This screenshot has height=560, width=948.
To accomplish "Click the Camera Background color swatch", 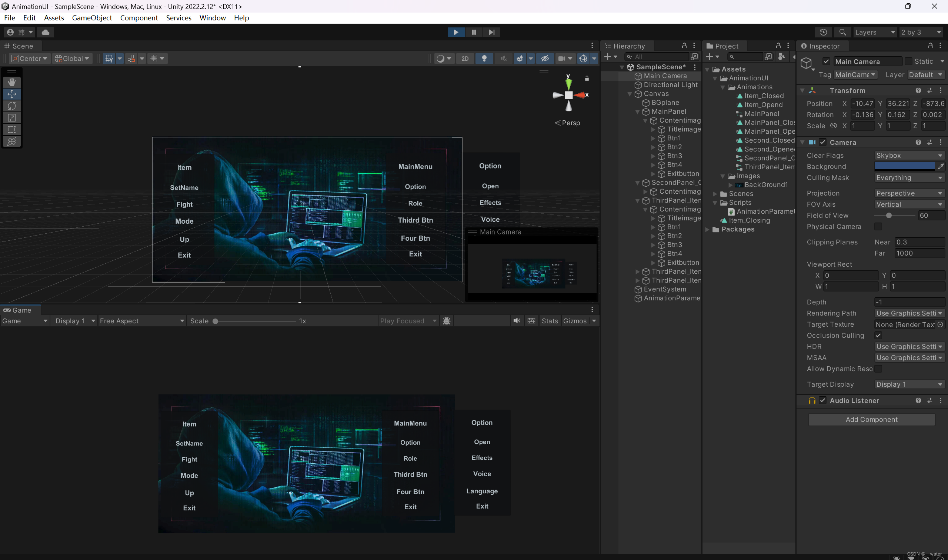I will pos(904,166).
